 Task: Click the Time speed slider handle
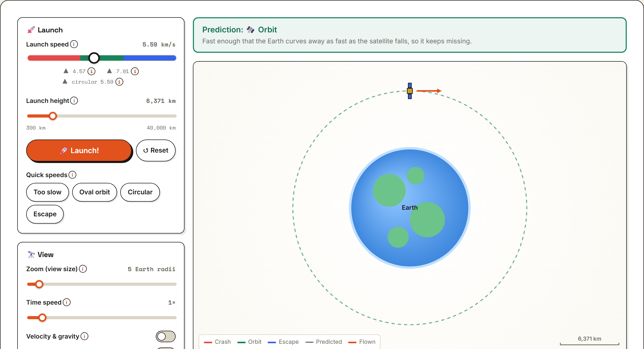(42, 318)
